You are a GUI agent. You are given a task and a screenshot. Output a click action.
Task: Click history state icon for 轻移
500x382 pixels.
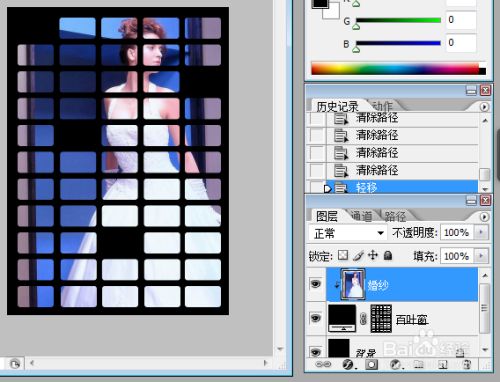(341, 188)
